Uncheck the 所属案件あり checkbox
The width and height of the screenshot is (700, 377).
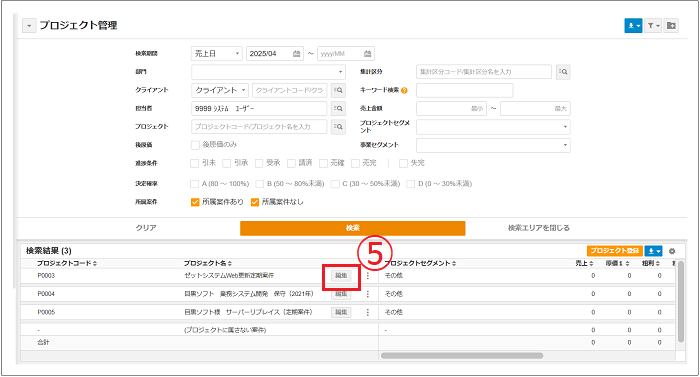pos(195,202)
